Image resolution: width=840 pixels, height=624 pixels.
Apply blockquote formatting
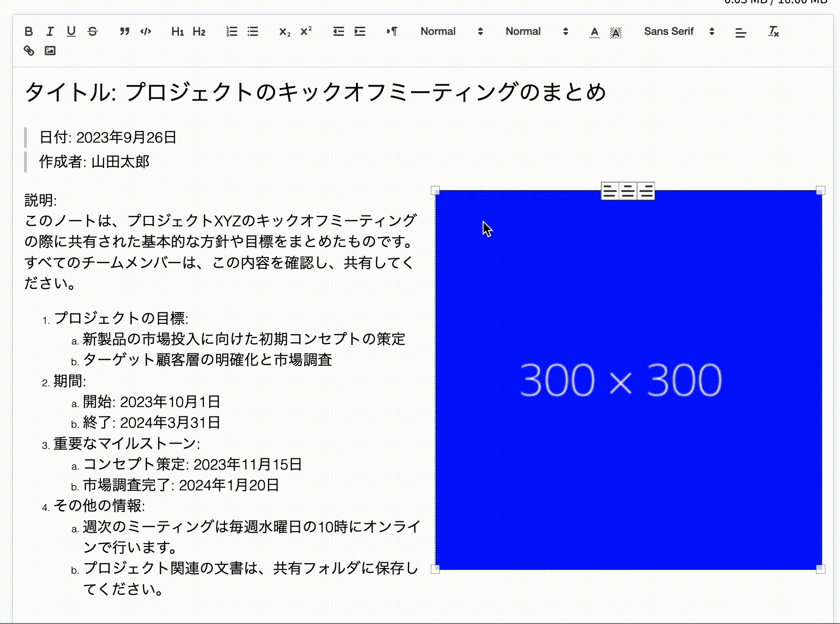(124, 32)
